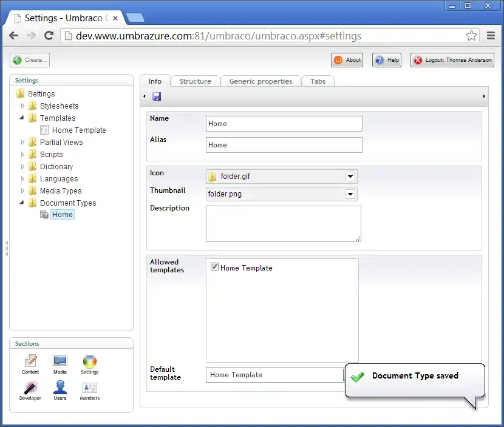504x427 pixels.
Task: Open the Thumbnail dropdown folder.png
Action: [x=282, y=194]
